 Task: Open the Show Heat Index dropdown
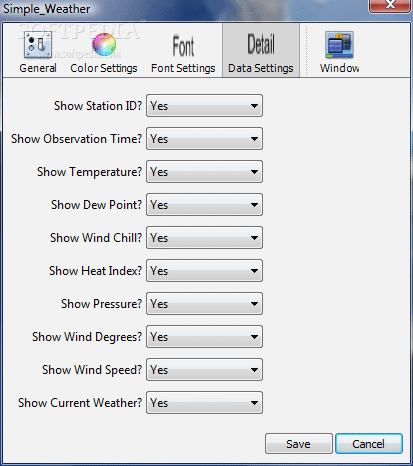(x=204, y=271)
